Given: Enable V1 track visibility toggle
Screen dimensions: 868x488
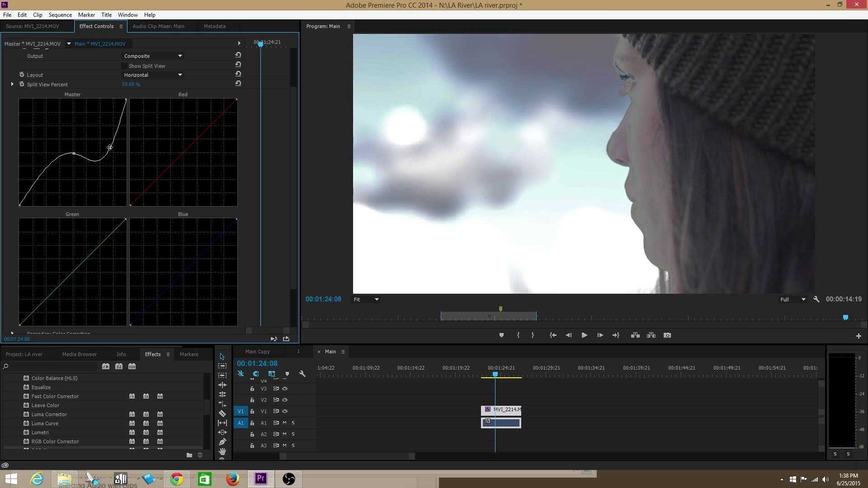Looking at the screenshot, I should point(285,411).
